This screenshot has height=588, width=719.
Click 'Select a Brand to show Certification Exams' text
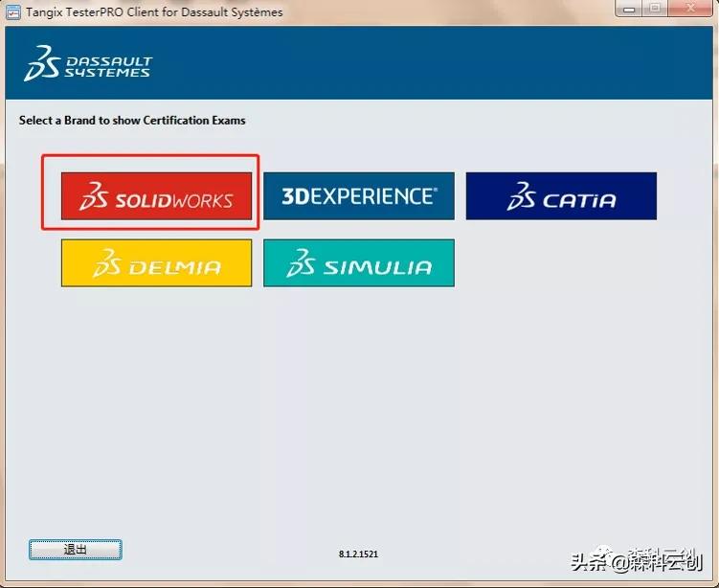point(132,120)
